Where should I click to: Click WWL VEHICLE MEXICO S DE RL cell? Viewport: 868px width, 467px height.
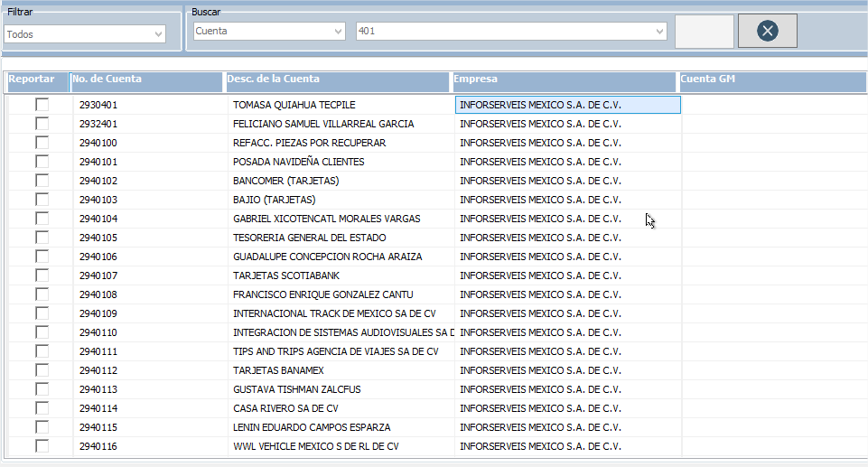coord(341,446)
